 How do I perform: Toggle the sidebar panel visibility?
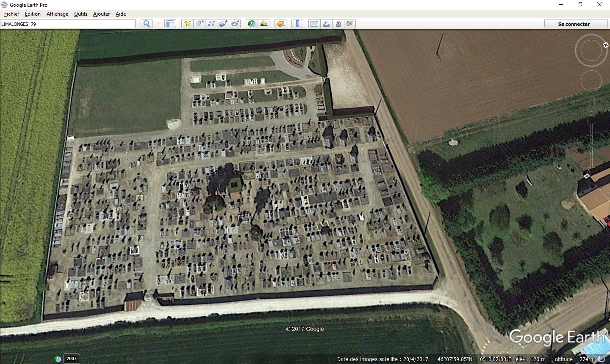click(x=170, y=24)
